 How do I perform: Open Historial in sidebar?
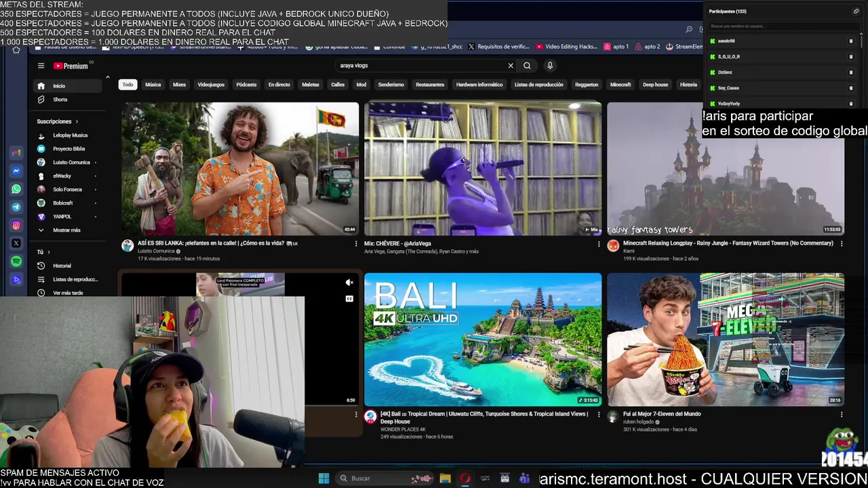pyautogui.click(x=68, y=266)
